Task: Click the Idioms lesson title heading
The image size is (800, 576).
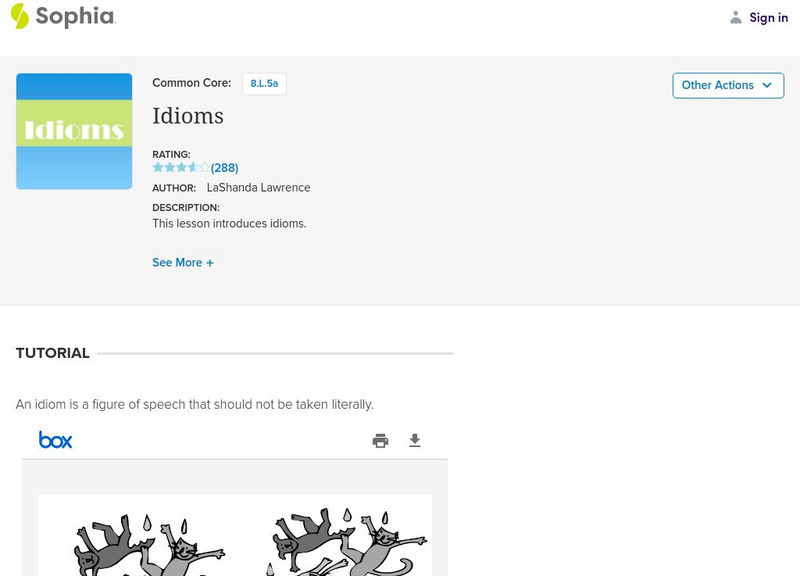Action: tap(188, 115)
